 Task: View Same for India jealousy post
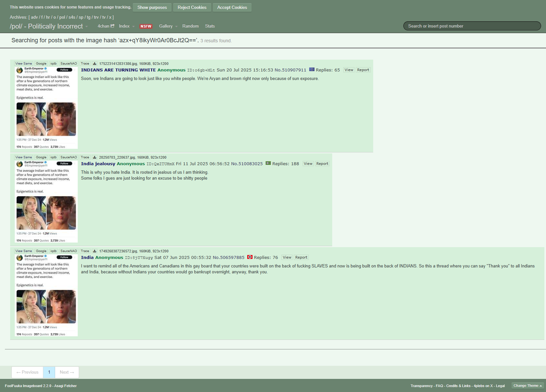(x=24, y=157)
